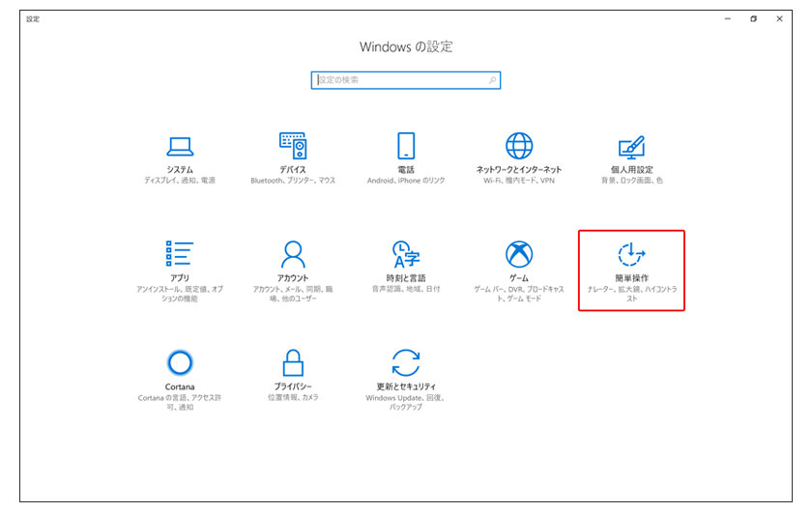Click the Cortana label
This screenshot has width=812, height=512.
tap(180, 386)
